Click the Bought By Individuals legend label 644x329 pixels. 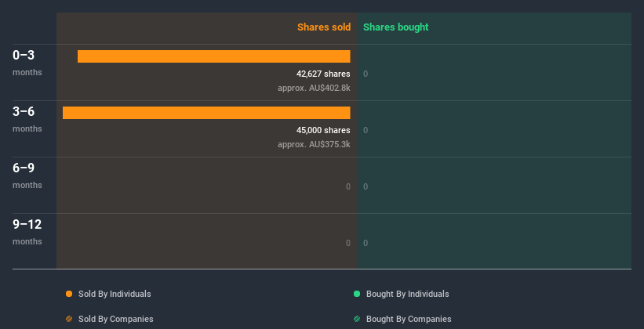(407, 294)
